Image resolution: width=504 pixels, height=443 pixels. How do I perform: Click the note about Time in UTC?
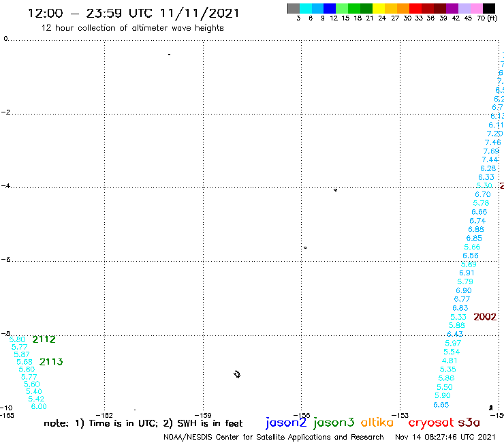(143, 423)
